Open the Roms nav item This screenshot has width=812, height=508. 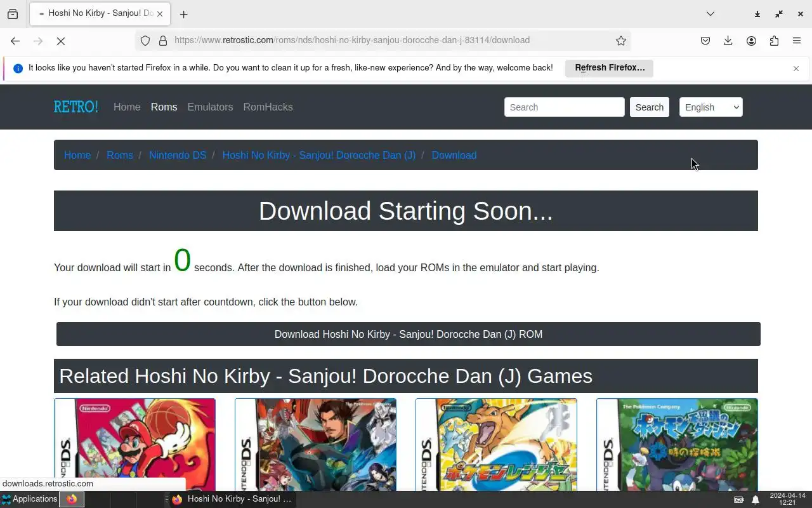164,107
